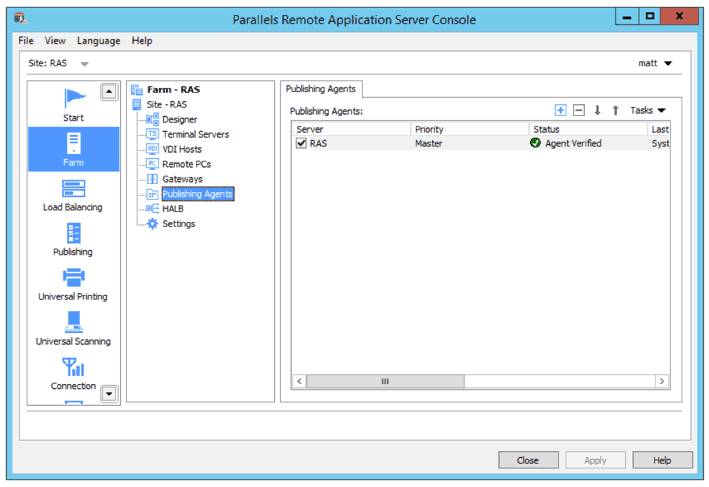Image resolution: width=709 pixels, height=487 pixels.
Task: Minimize the console window
Action: tap(627, 17)
